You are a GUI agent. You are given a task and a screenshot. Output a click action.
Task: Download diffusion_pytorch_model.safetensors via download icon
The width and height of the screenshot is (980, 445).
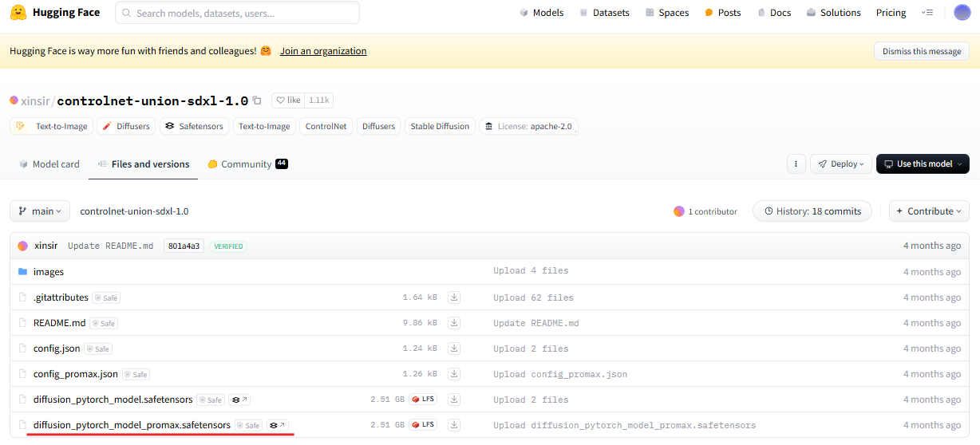[x=454, y=400]
